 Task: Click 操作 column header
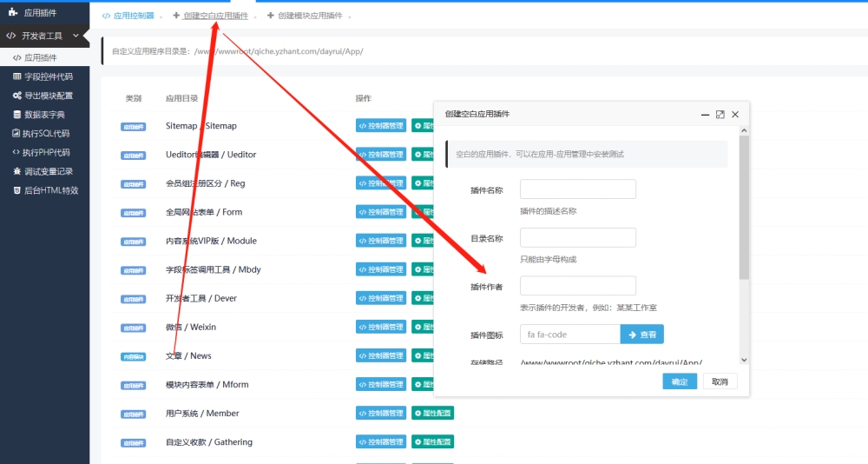tap(363, 98)
